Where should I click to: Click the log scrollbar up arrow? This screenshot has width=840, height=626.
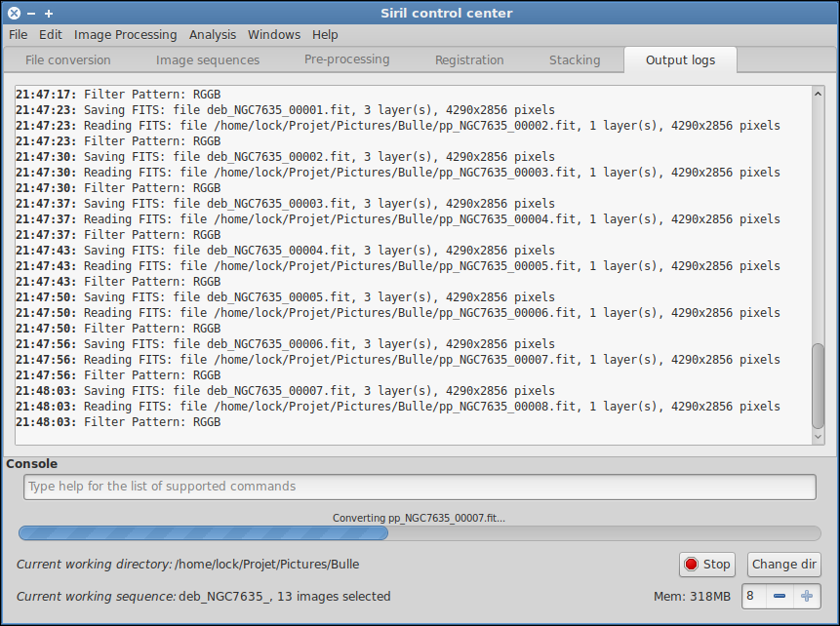(x=819, y=94)
